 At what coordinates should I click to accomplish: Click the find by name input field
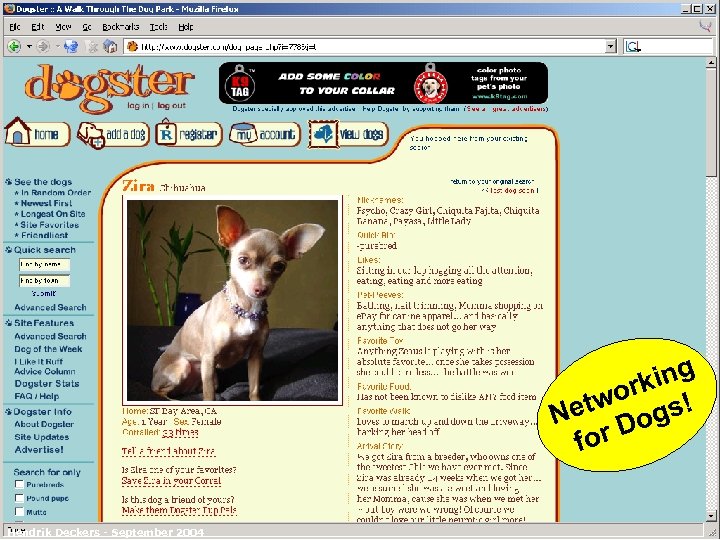pyautogui.click(x=45, y=264)
